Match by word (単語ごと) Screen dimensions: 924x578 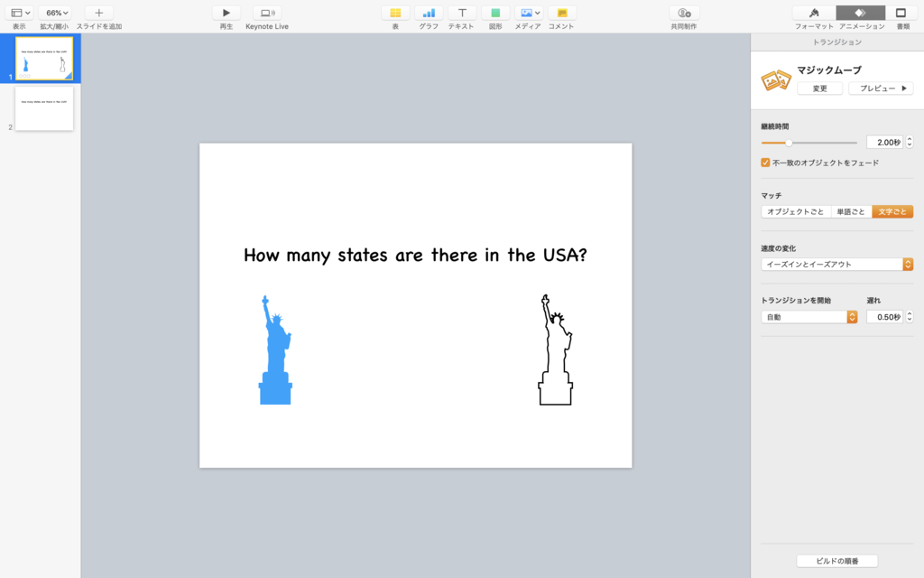pos(852,211)
